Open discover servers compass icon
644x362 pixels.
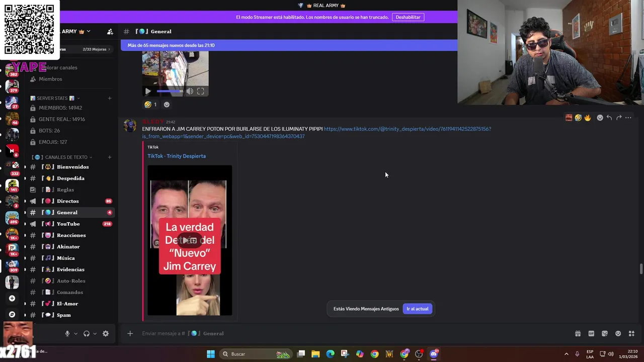[12, 314]
